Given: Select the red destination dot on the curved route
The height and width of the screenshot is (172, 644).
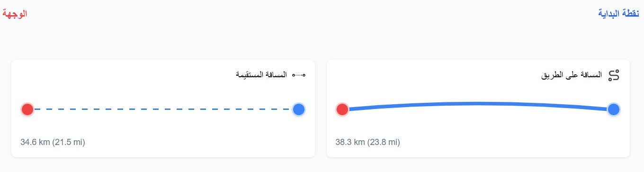Looking at the screenshot, I should 342,109.
